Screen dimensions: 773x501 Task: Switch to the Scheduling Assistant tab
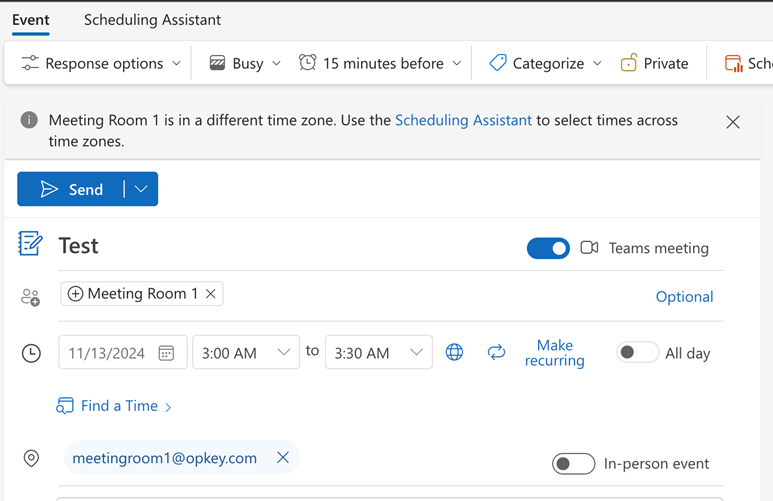click(x=152, y=20)
